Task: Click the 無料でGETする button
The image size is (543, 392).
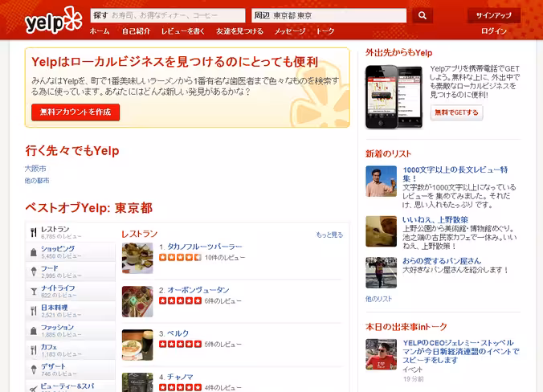Action: point(456,112)
